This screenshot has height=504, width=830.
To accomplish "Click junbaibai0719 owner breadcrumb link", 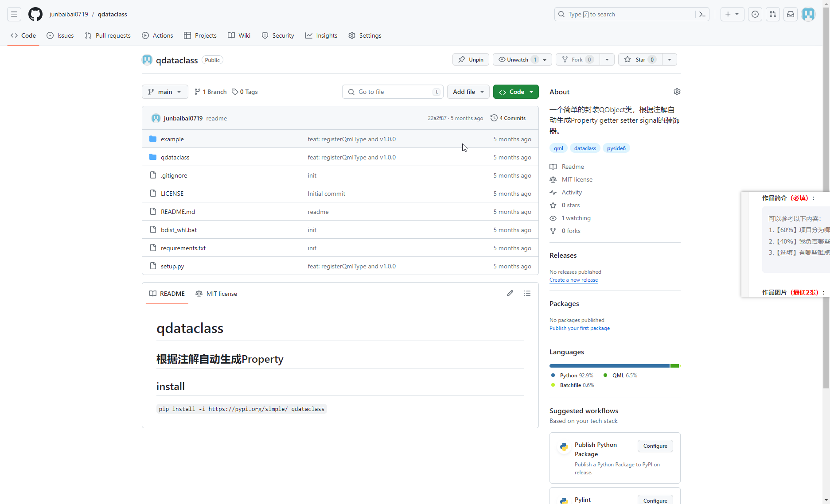I will click(x=69, y=14).
